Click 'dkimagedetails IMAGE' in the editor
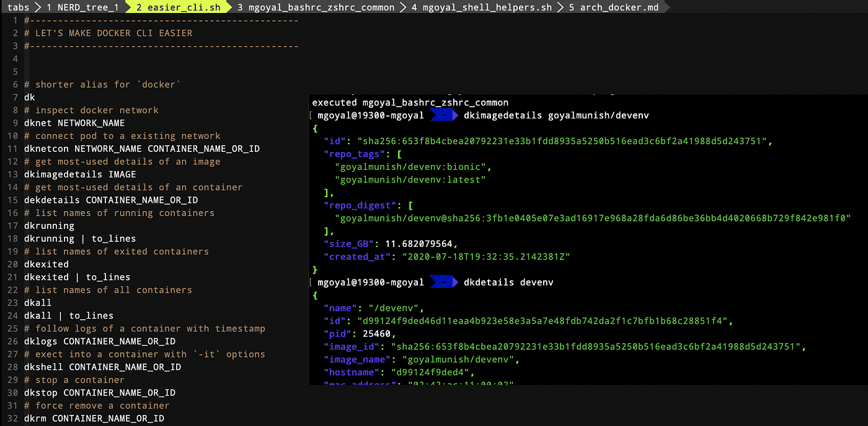Viewport: 868px width, 426px height. 80,174
